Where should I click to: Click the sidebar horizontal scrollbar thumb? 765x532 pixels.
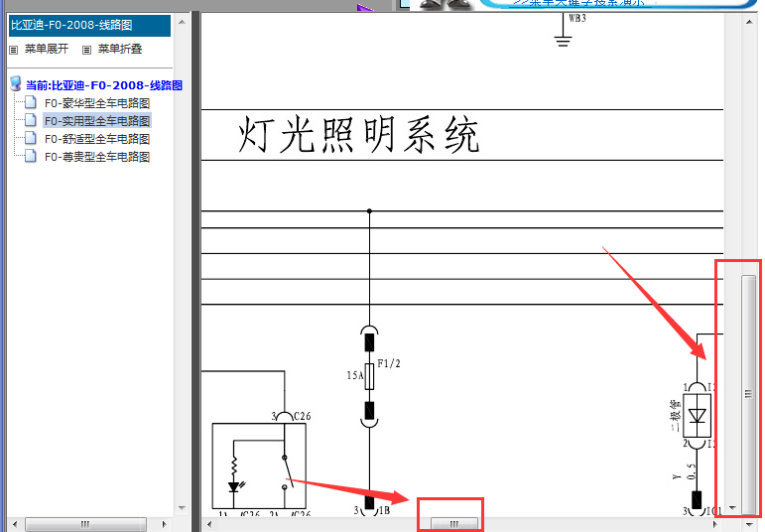(x=85, y=524)
